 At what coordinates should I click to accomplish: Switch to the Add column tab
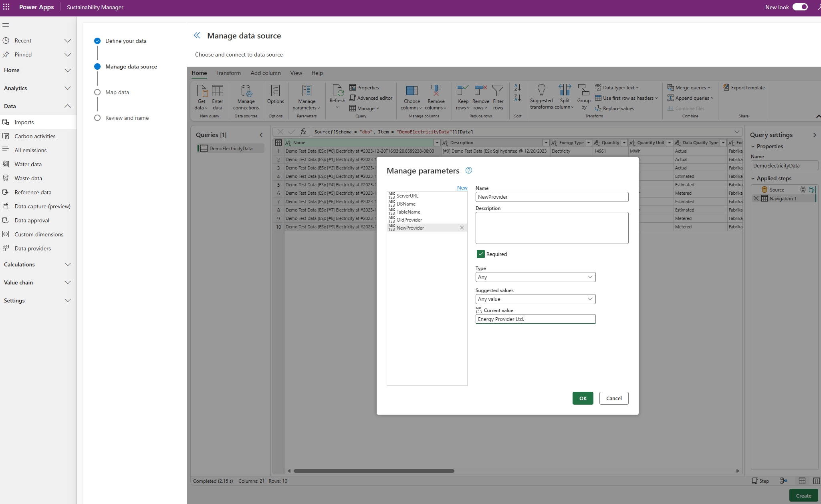click(x=266, y=73)
